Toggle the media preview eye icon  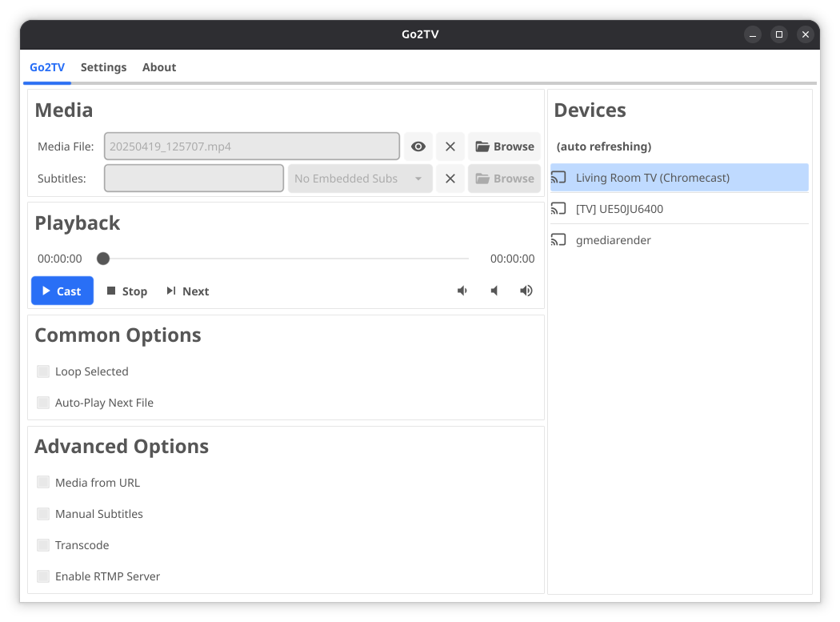coord(418,146)
